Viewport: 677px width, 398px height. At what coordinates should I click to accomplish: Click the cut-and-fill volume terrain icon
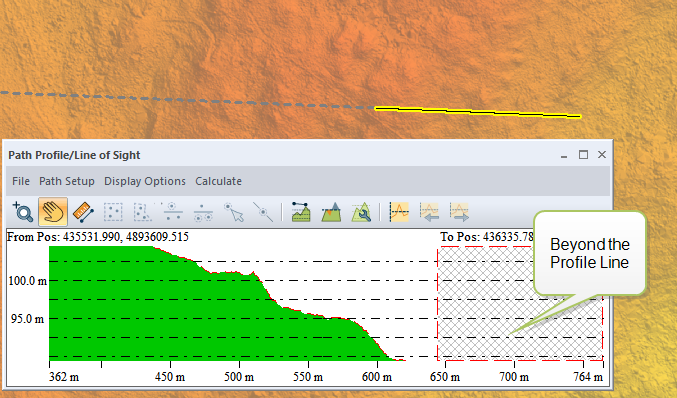(x=332, y=212)
